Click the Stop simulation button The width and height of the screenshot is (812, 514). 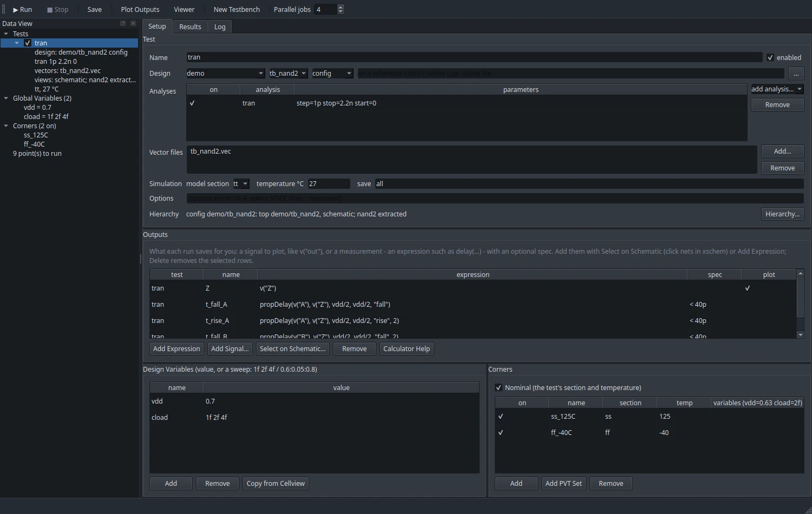tap(57, 10)
